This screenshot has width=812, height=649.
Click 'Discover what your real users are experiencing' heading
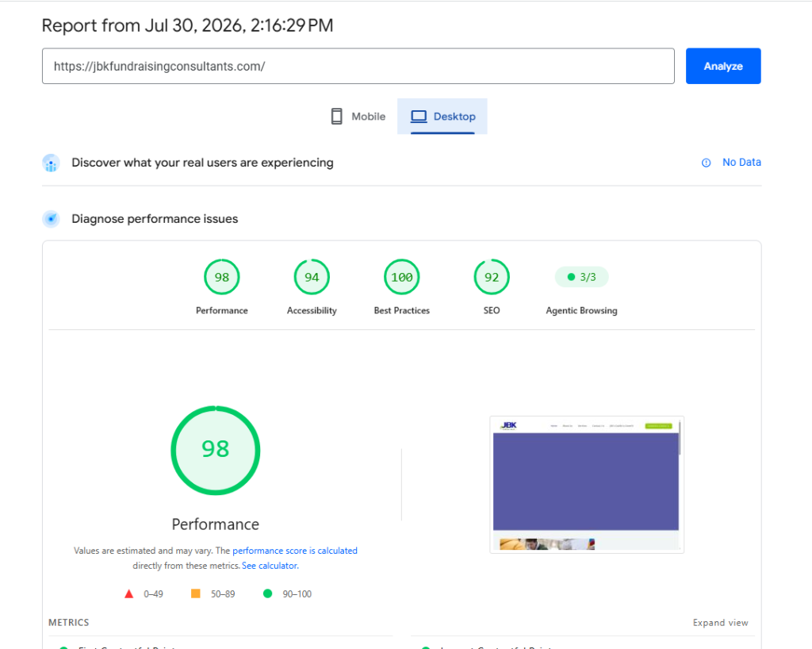(202, 163)
